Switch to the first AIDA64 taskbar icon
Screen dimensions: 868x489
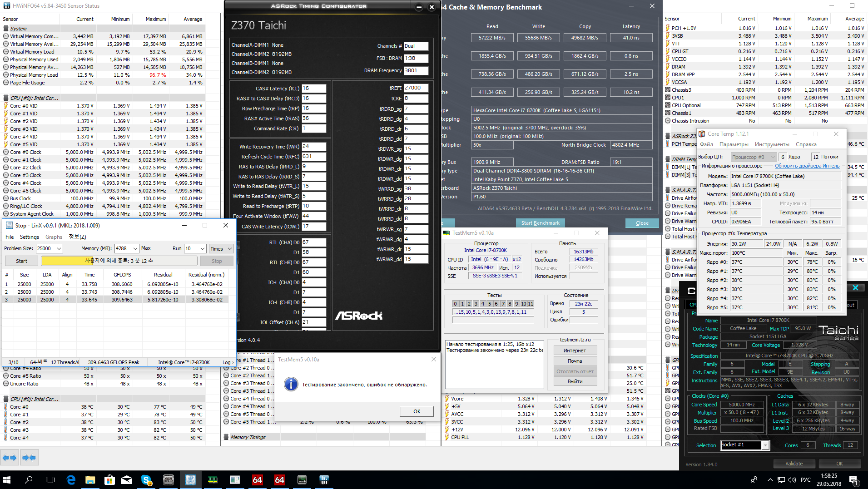pos(258,480)
